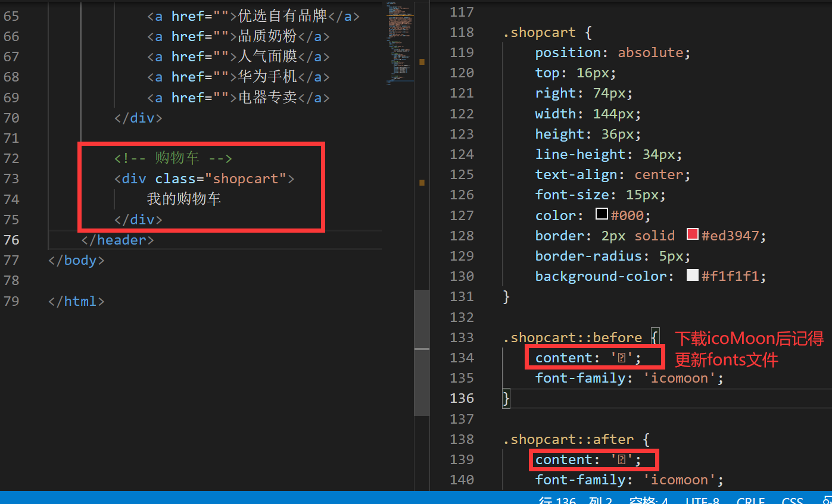Select line number 118 in the CSS editor
Viewport: 832px width, 504px height.
click(462, 32)
